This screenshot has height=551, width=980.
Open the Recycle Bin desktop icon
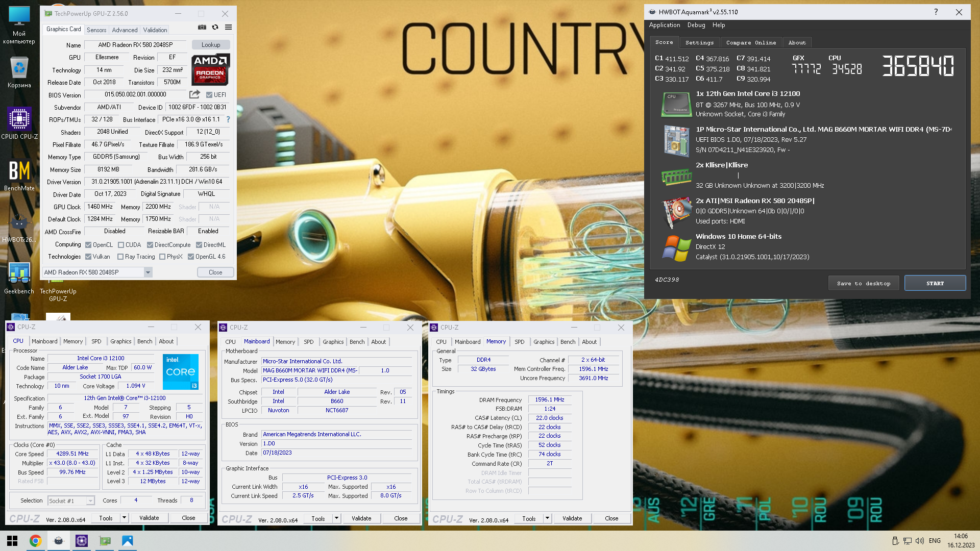click(x=19, y=72)
